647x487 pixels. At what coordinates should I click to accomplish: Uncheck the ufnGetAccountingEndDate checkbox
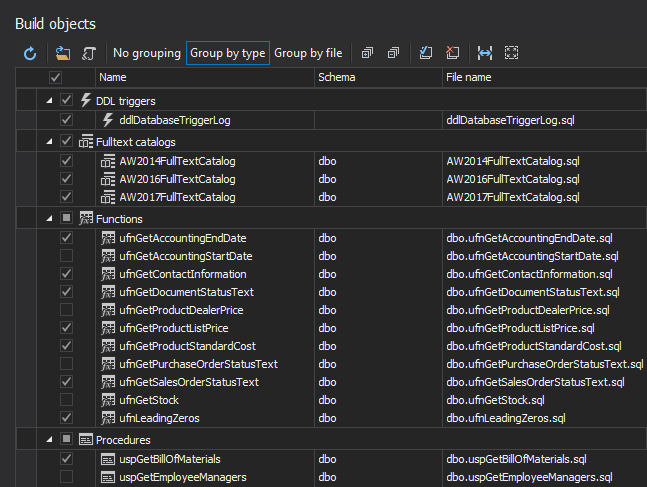pos(66,238)
